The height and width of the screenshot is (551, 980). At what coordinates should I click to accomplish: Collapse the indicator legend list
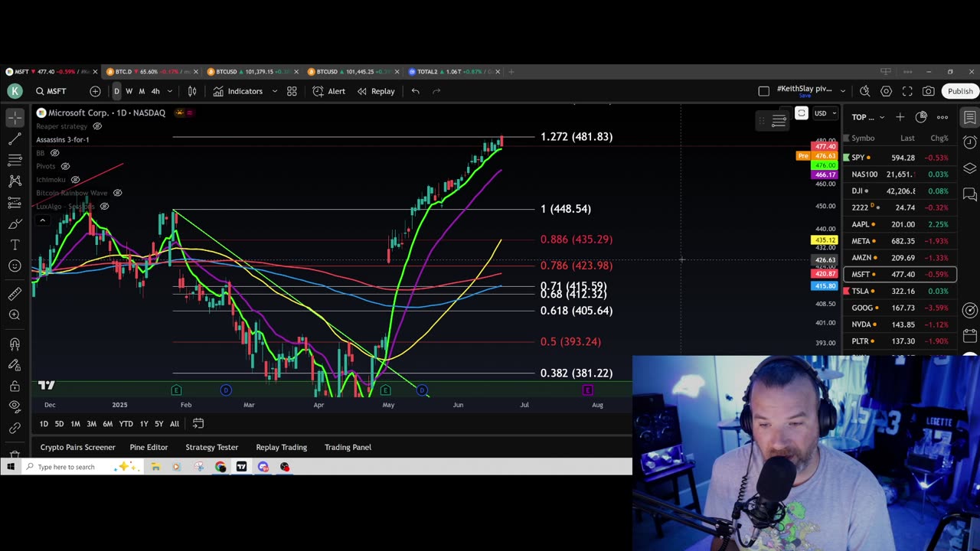tap(42, 220)
